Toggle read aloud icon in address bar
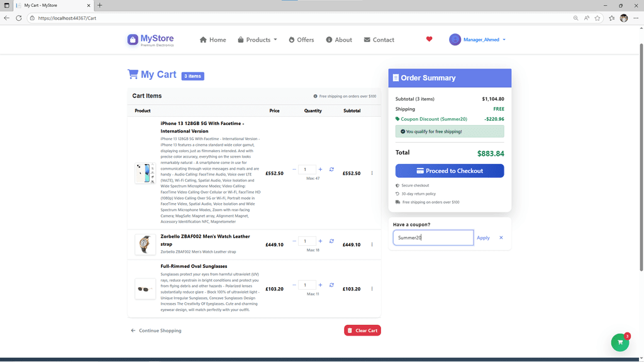This screenshot has height=362, width=644. coord(587,18)
